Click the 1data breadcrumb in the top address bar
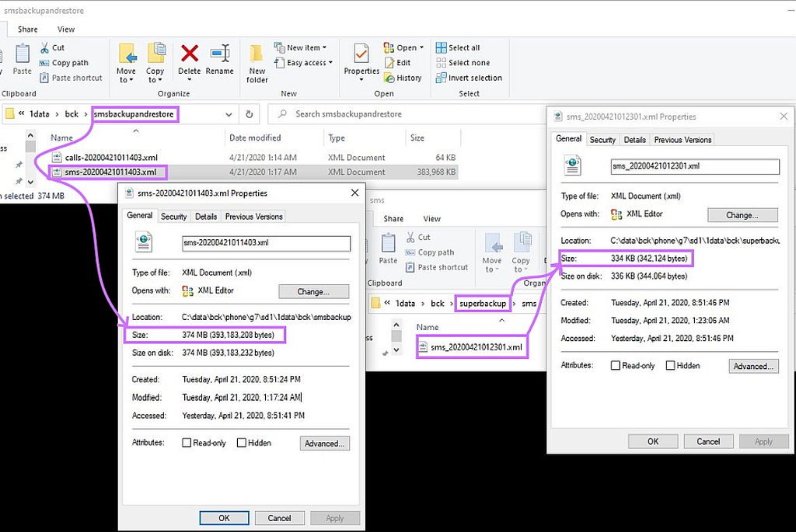Viewport: 796px width, 532px height. 39,114
